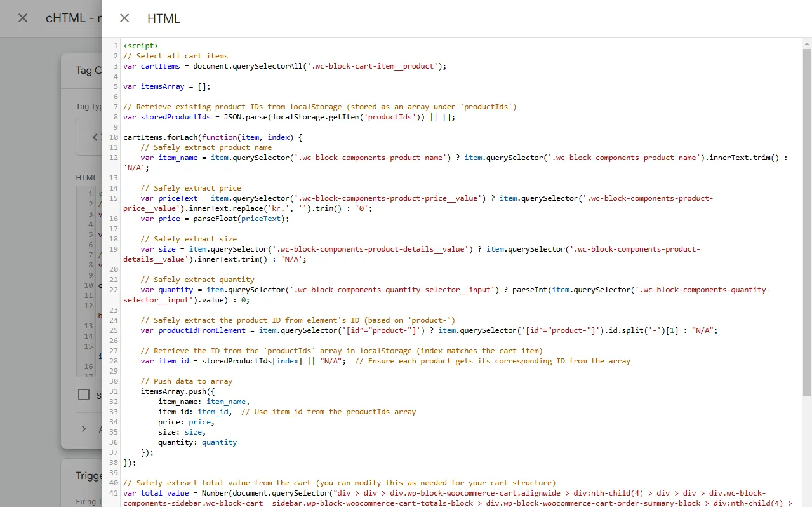Click the 'quantity: quantity' property line
Viewport: 812px width, 507px height.
(x=197, y=442)
